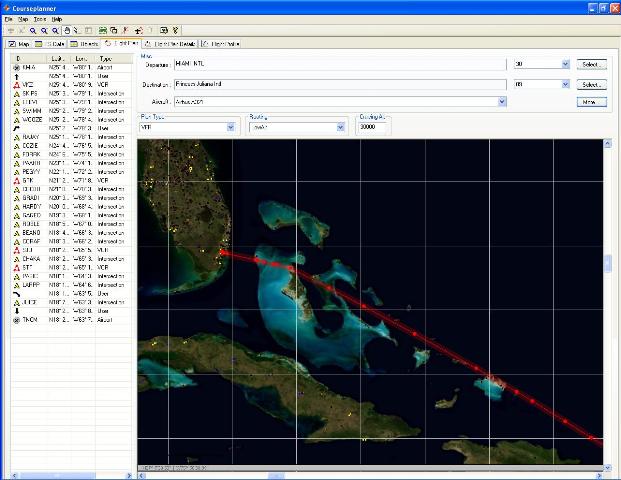621x480 pixels.
Task: Switch to the Map tab
Action: (19, 44)
